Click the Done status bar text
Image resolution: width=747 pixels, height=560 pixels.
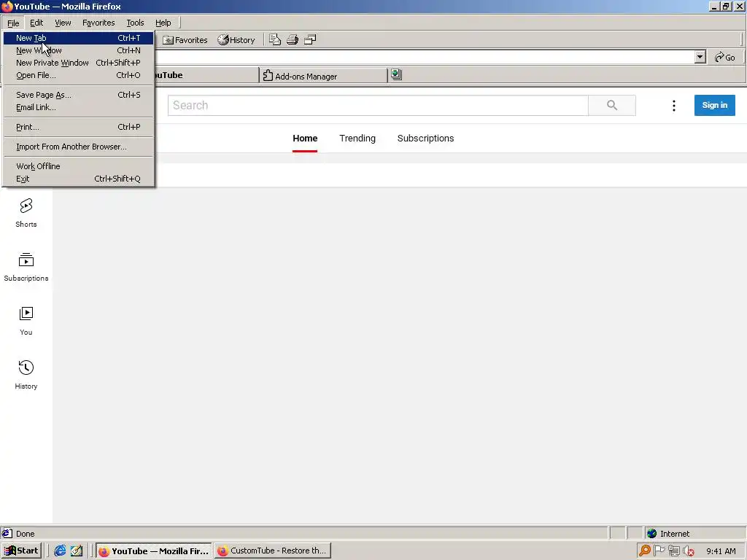[x=26, y=534]
